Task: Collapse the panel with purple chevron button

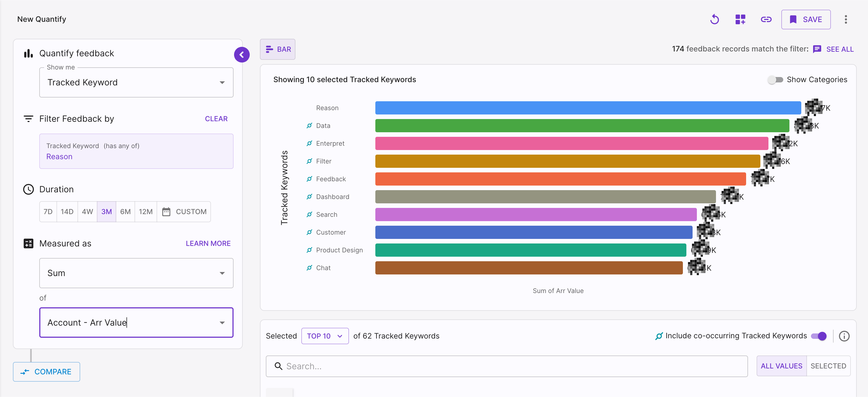Action: point(242,55)
